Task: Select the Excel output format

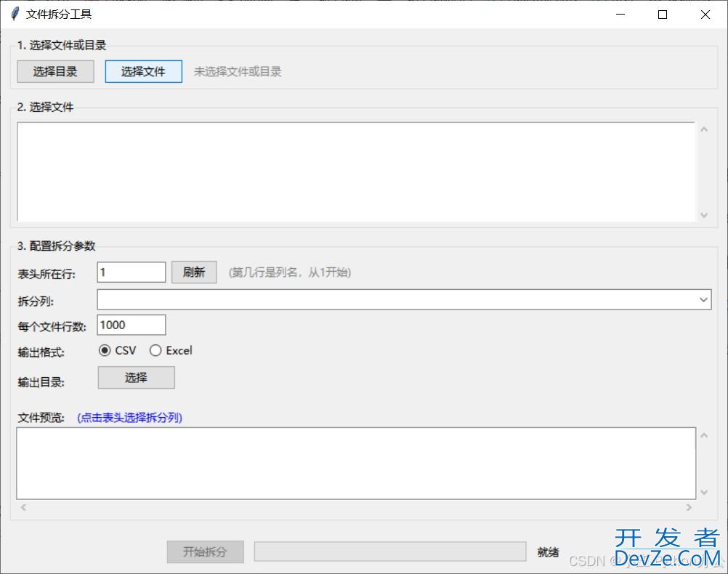Action: [x=155, y=350]
